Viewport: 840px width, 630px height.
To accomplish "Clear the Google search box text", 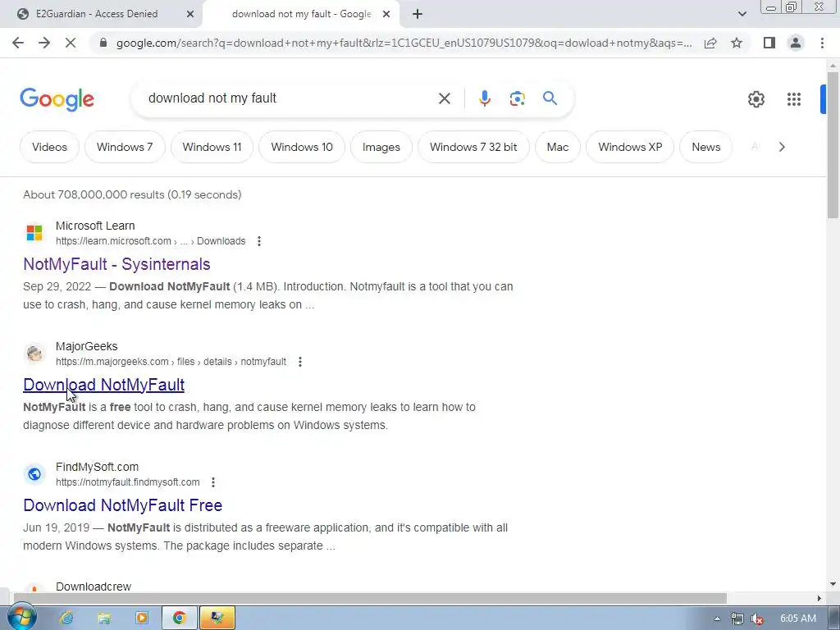I will 444,98.
